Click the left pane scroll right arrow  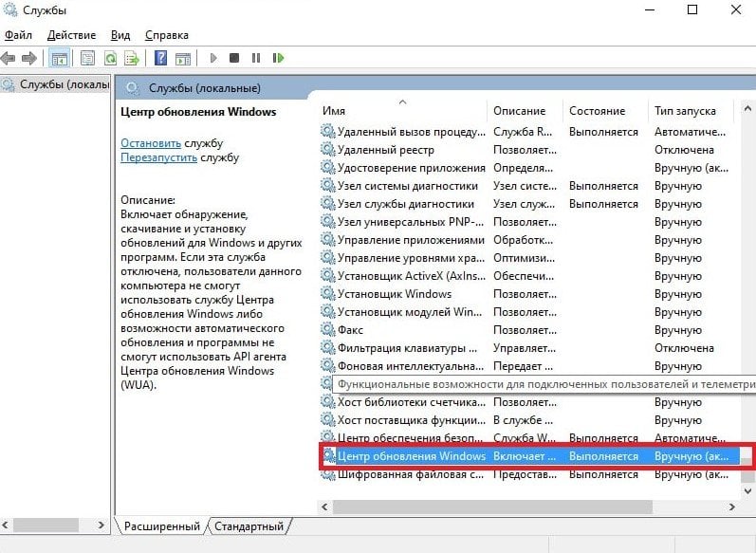click(x=101, y=525)
